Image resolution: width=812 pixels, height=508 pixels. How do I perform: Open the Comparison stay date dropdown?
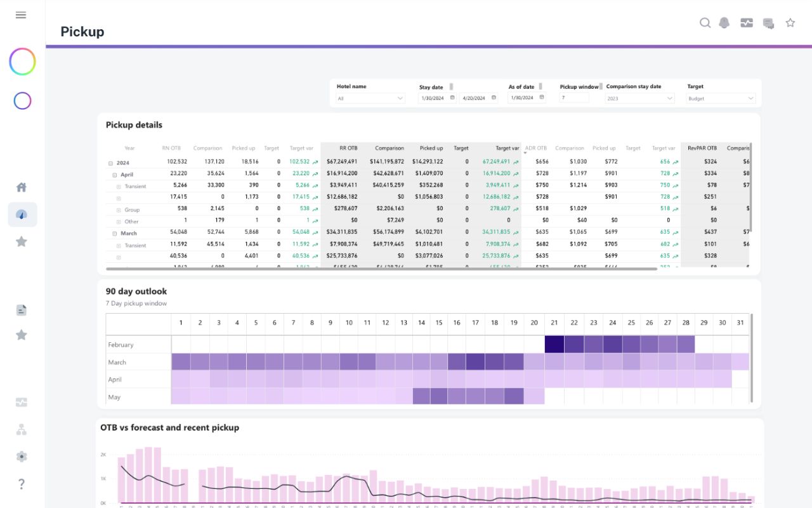[x=639, y=98]
